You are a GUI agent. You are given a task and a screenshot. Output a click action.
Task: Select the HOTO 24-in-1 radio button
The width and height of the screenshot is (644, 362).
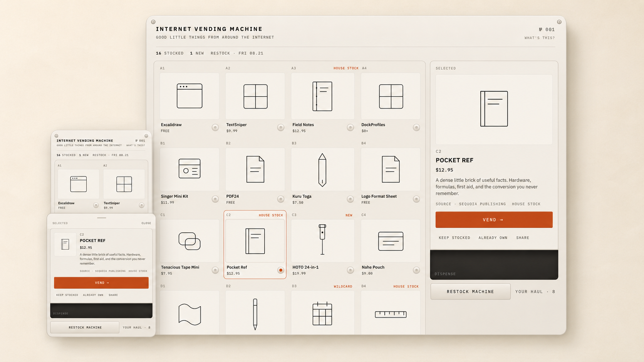(350, 270)
